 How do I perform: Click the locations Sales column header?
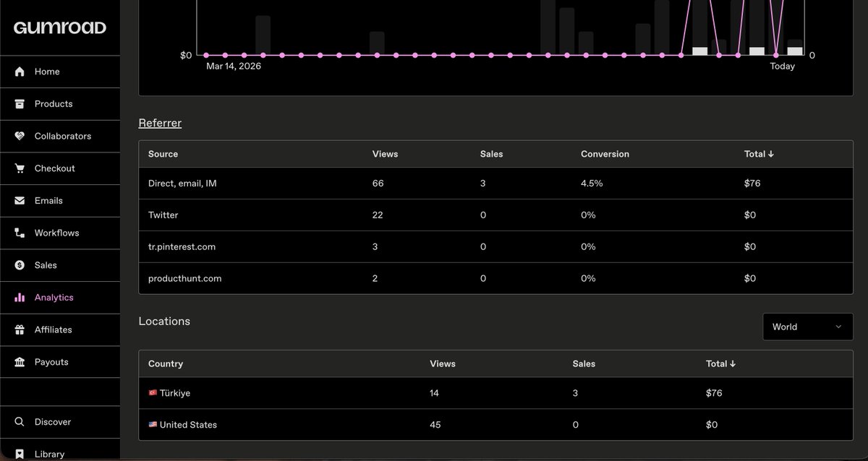click(584, 363)
